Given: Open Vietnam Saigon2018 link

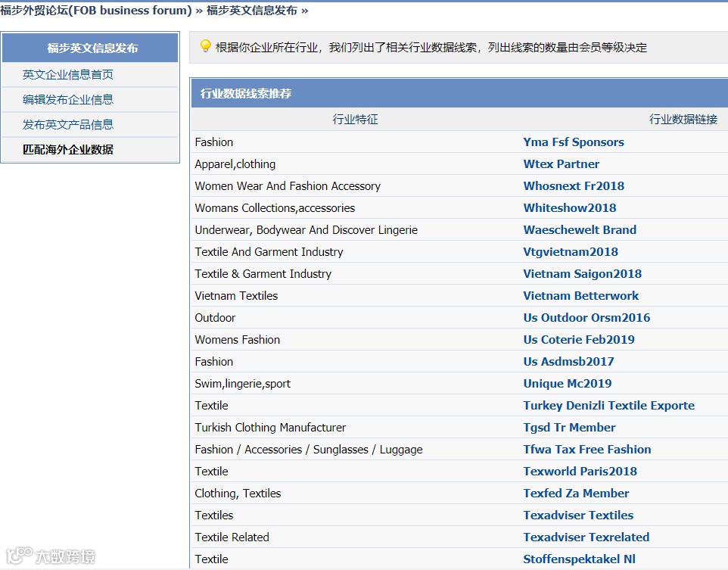Looking at the screenshot, I should pyautogui.click(x=582, y=273).
